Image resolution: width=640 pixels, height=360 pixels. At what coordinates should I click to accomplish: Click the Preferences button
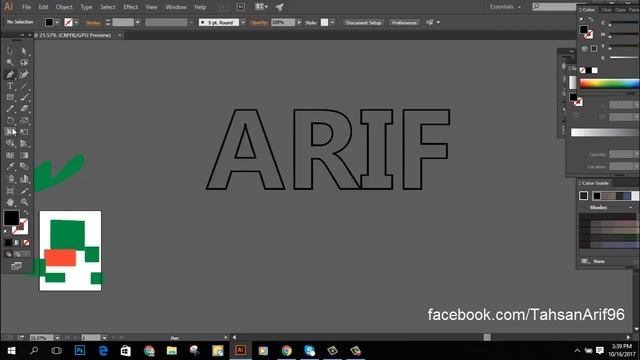coord(404,22)
